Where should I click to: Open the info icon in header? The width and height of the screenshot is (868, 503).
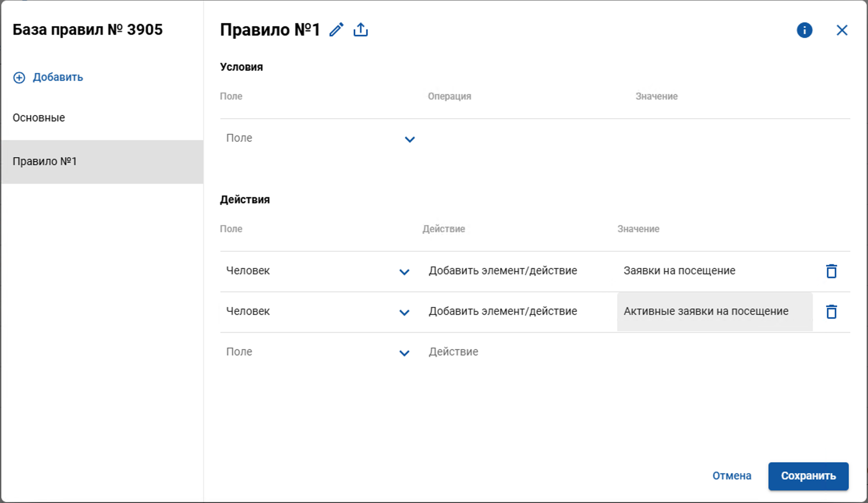coord(804,30)
